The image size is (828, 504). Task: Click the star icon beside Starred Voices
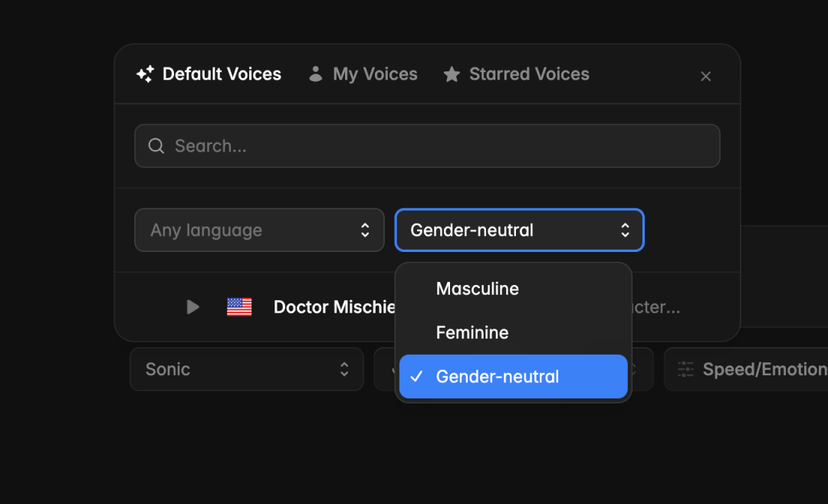pos(452,74)
